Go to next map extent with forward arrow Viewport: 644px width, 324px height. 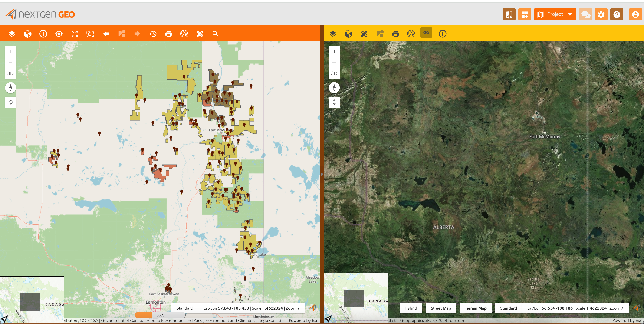click(x=137, y=34)
